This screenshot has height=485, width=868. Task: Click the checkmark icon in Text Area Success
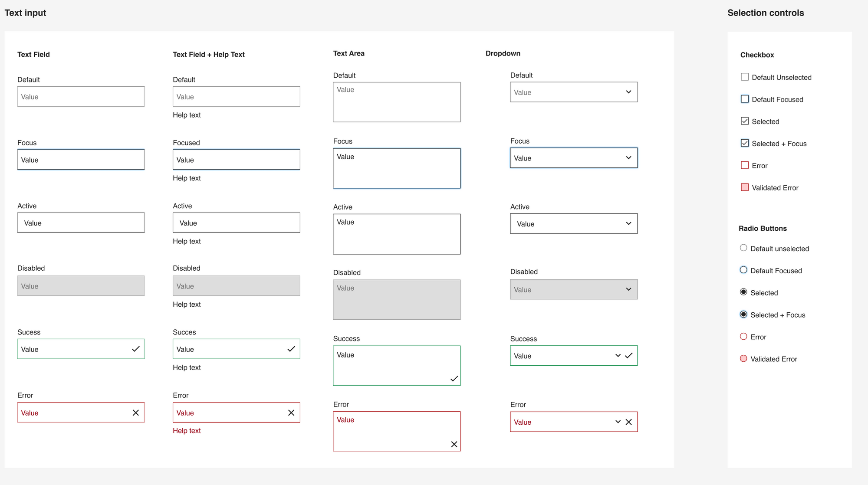tap(453, 378)
